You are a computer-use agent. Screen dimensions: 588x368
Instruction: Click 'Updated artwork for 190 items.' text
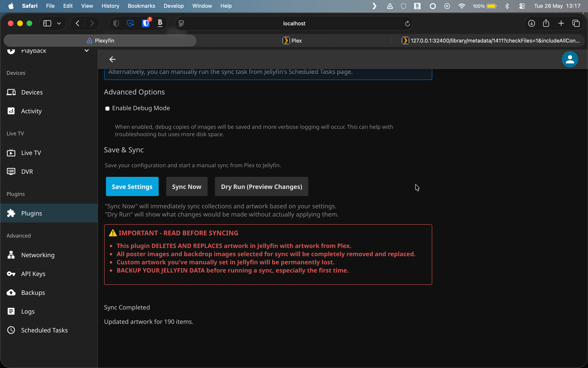[x=149, y=322]
